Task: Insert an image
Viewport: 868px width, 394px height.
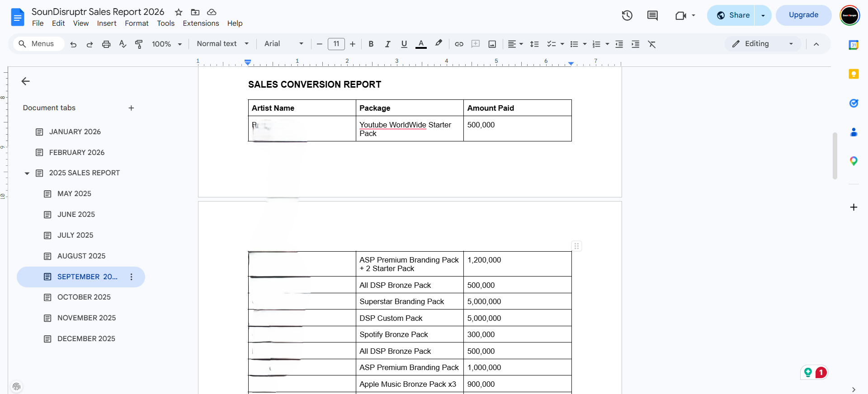Action: [492, 44]
